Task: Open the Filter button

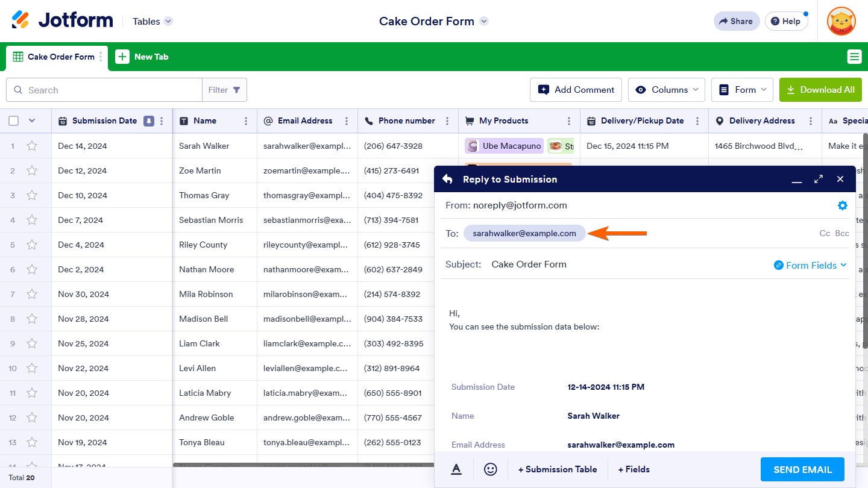Action: tap(224, 90)
